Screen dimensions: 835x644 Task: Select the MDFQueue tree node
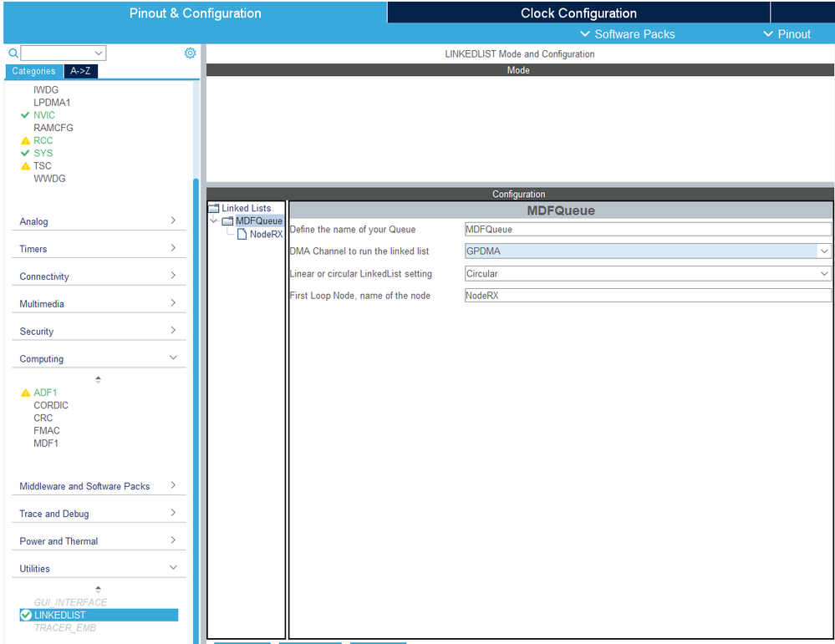pos(259,221)
